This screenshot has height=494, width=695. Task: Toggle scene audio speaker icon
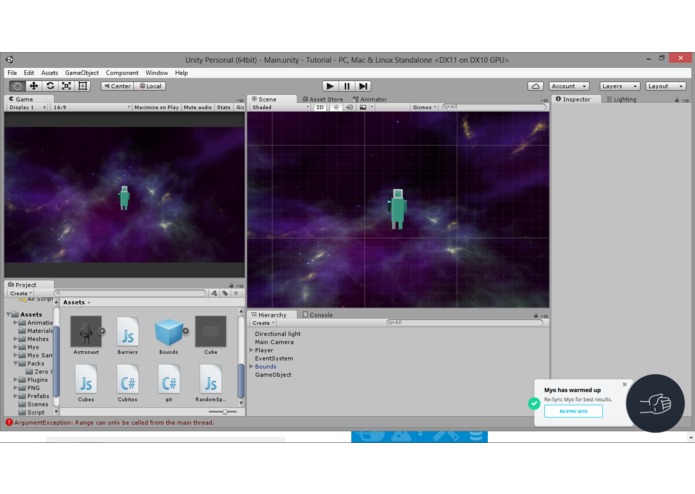point(349,107)
